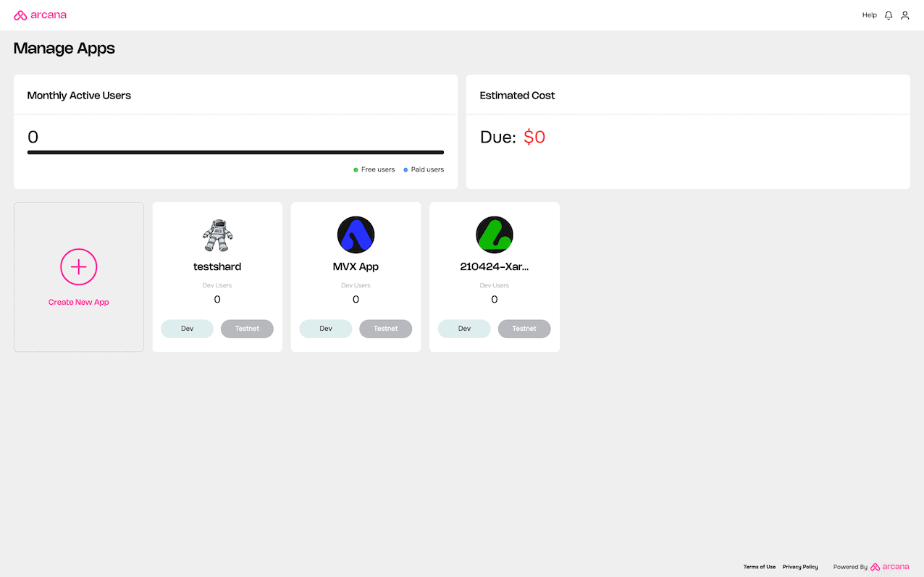The height and width of the screenshot is (577, 924).
Task: Click Create New App label
Action: pyautogui.click(x=79, y=302)
